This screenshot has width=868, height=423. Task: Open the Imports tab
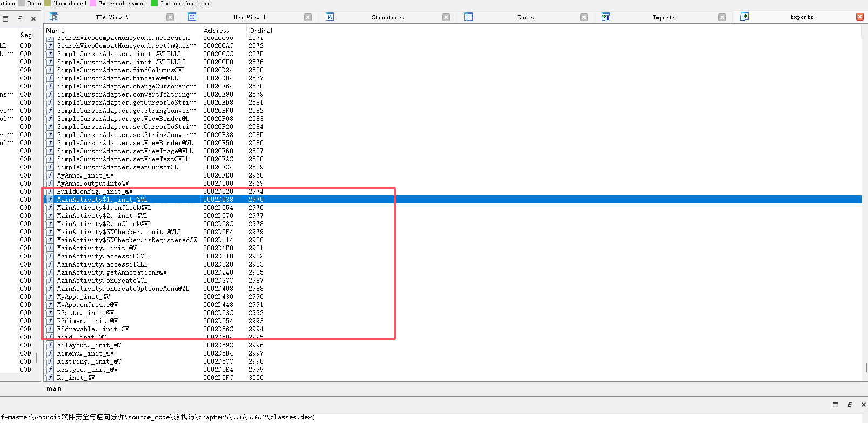pos(663,17)
